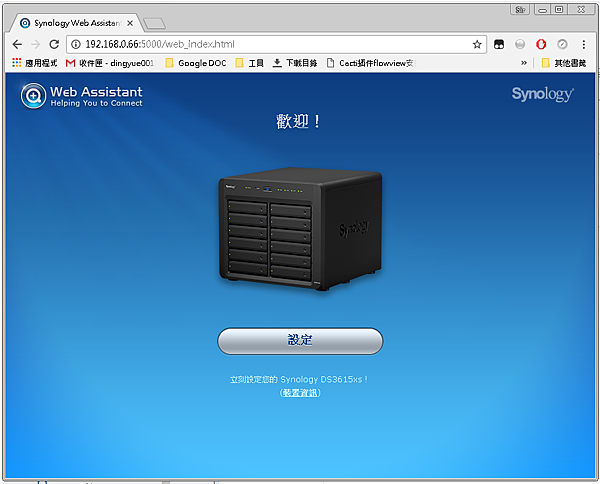
Task: Click the browser forward arrow
Action: pos(36,44)
